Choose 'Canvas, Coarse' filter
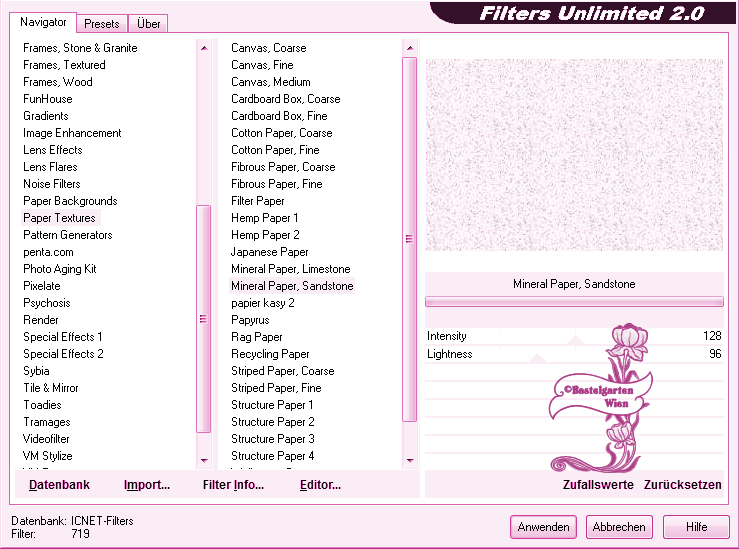The width and height of the screenshot is (739, 549). click(269, 48)
